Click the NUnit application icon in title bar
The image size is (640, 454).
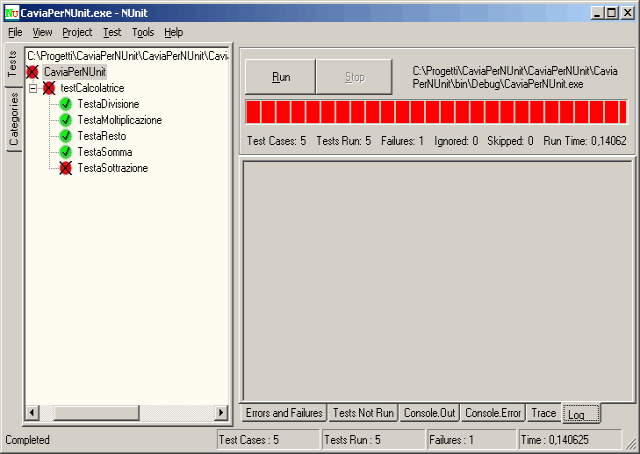click(11, 13)
